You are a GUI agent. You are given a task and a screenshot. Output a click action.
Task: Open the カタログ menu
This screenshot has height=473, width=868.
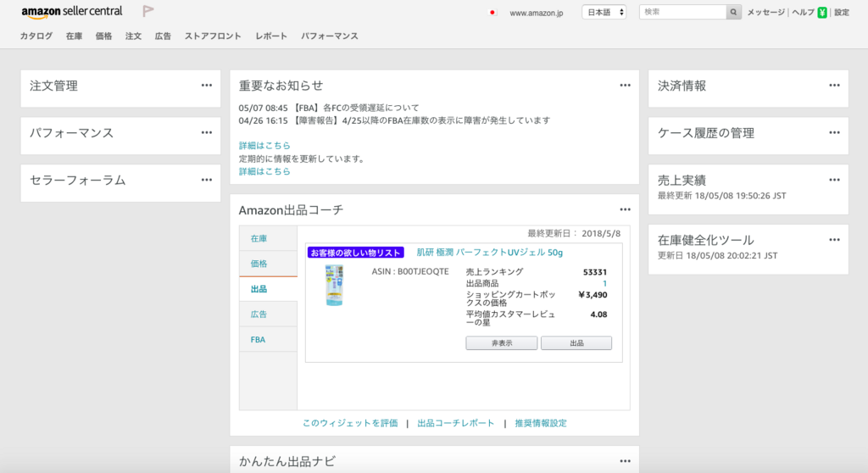coord(36,36)
